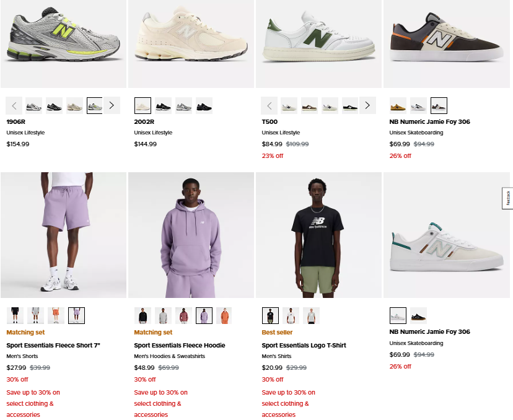View the T500 green sneaker image

(x=318, y=44)
